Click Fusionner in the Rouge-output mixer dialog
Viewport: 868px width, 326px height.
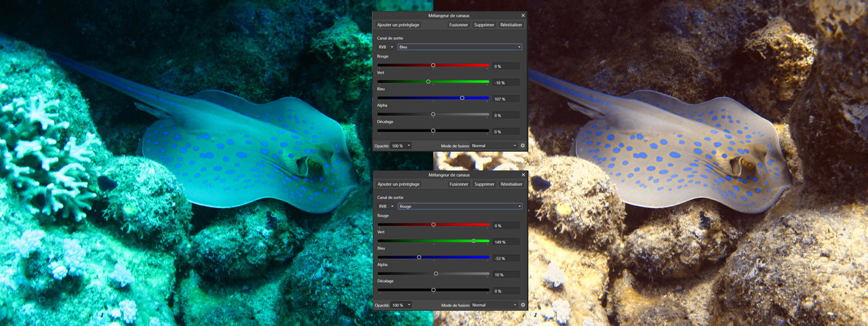(459, 184)
